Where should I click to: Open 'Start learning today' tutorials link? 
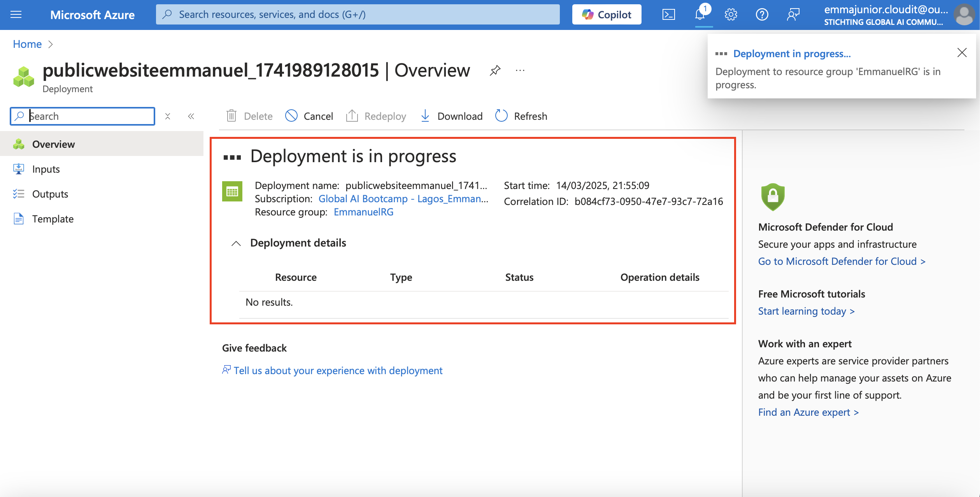806,311
